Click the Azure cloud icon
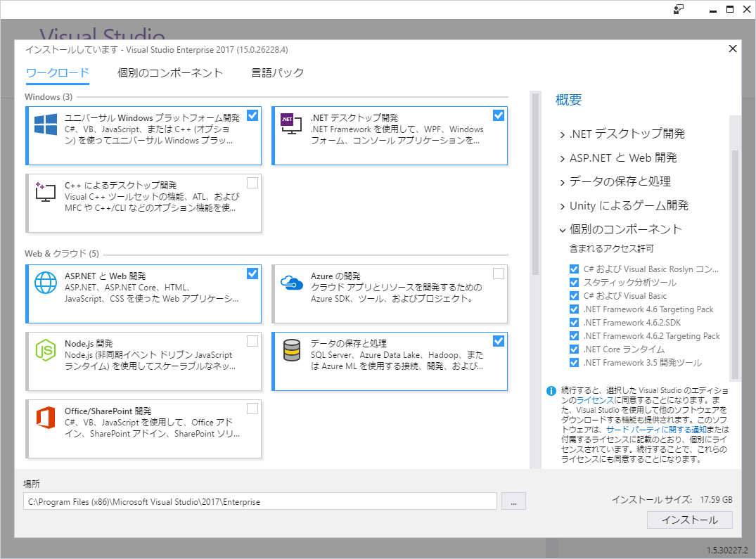Viewport: 756px width, 559px height. click(x=292, y=283)
